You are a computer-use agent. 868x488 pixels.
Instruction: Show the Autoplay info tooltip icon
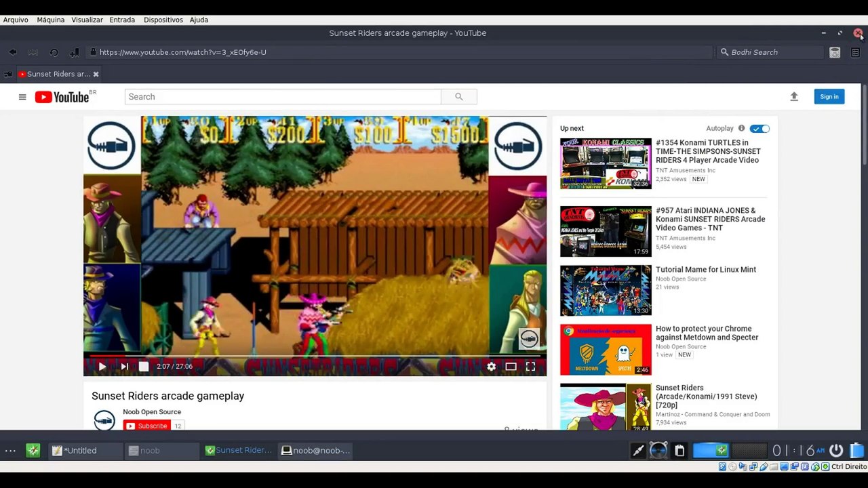[x=741, y=128]
